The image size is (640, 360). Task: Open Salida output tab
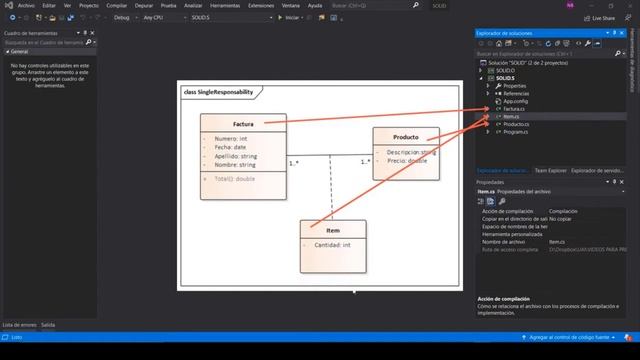click(x=48, y=325)
